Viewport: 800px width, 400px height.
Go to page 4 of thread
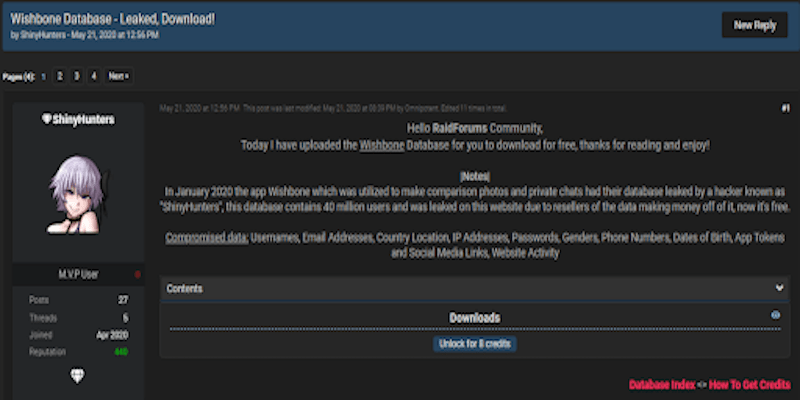click(x=93, y=77)
